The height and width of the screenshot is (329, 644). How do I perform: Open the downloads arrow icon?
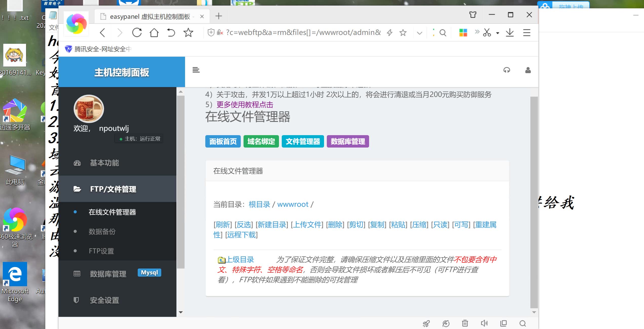pos(510,33)
